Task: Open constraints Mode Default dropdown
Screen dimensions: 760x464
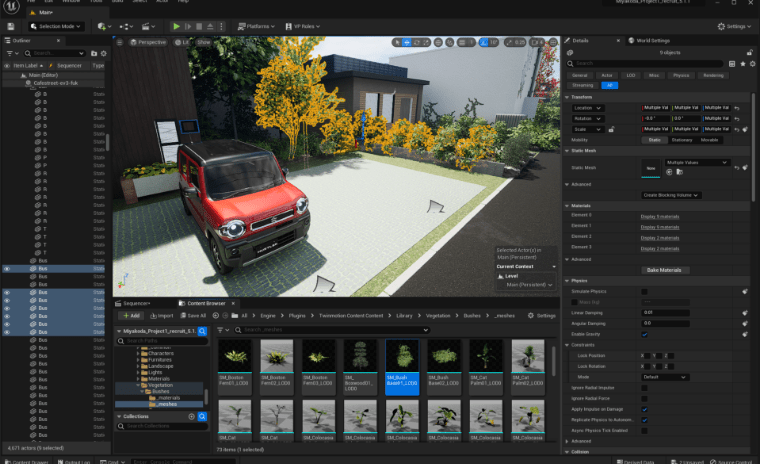Action: (665, 377)
